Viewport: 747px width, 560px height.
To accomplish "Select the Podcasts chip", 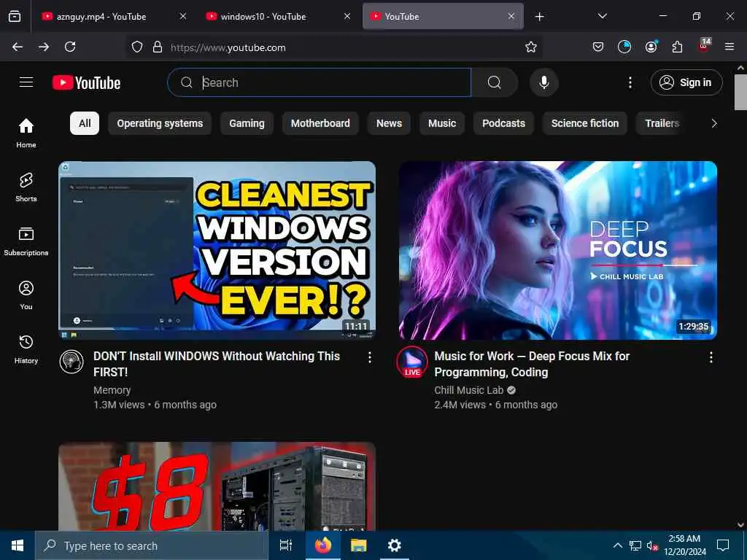I will 503,123.
